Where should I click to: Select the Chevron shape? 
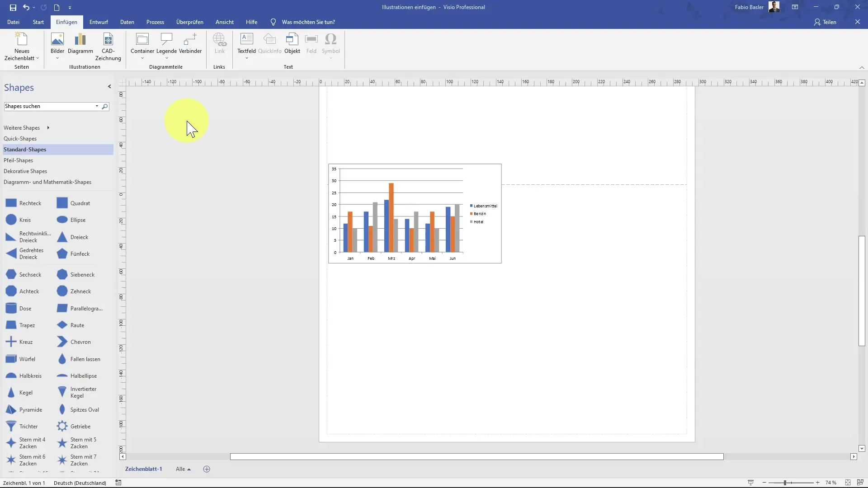point(74,342)
